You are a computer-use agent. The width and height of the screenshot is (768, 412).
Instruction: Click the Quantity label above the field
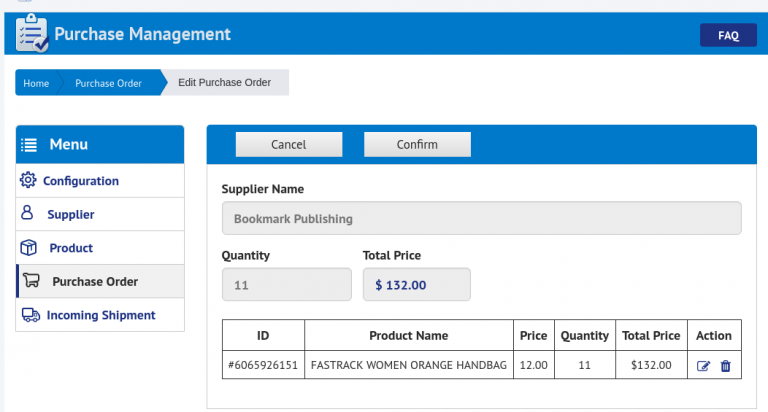[x=245, y=256]
